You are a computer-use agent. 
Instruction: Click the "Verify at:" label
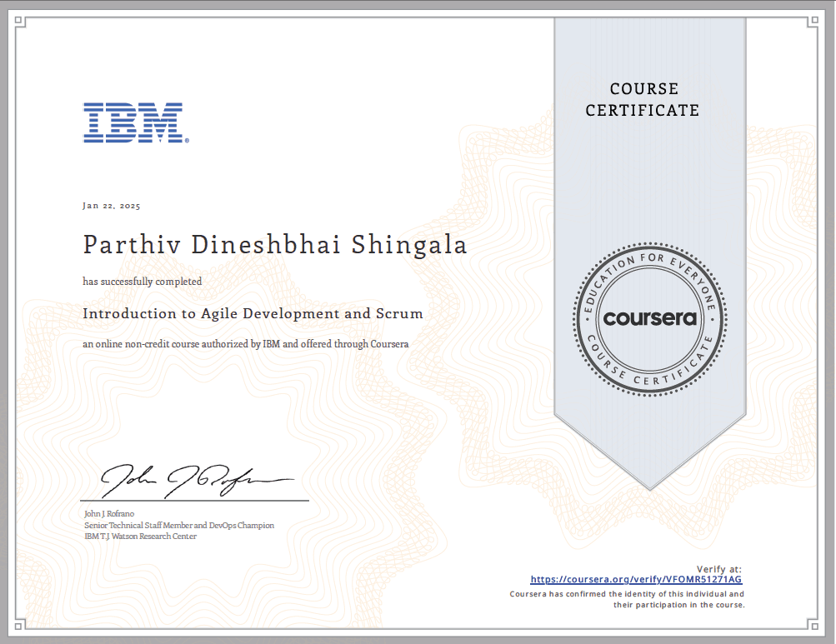719,569
